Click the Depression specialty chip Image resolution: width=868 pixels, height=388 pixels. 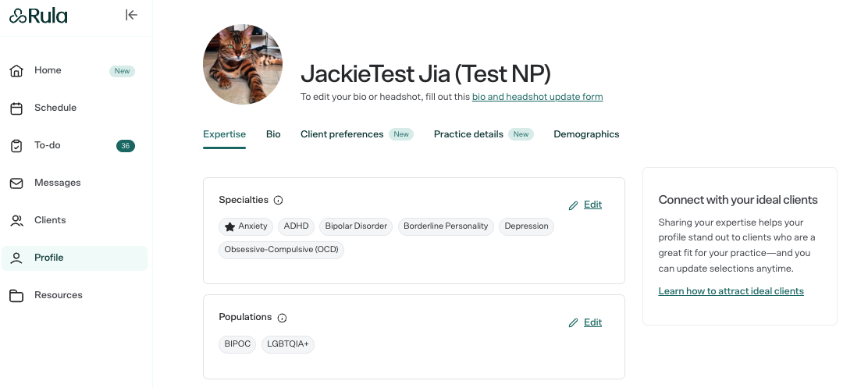[x=526, y=226]
